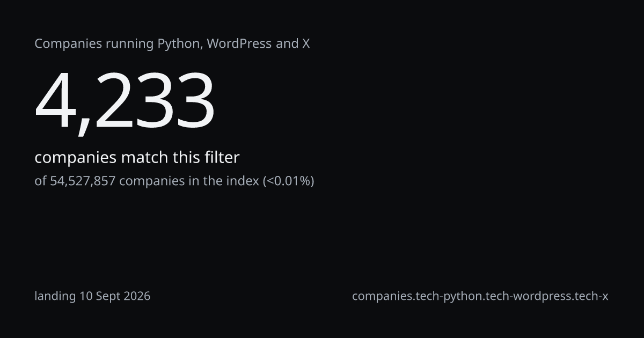
Task: Click the word "landing" in the footer
Action: point(55,296)
